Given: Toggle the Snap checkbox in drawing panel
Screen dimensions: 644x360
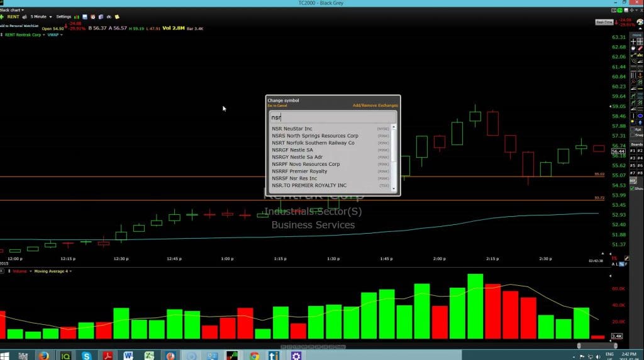Looking at the screenshot, I should tap(633, 135).
